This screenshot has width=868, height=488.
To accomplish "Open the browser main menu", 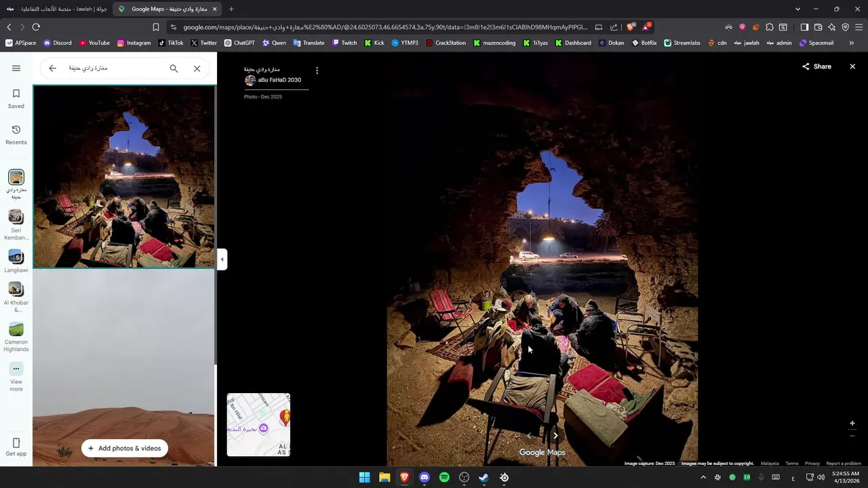I will (859, 27).
